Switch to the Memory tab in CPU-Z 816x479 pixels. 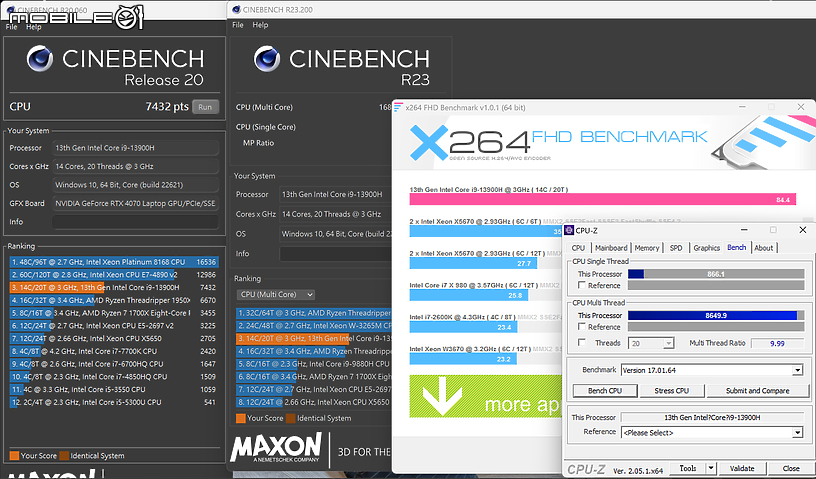[647, 248]
